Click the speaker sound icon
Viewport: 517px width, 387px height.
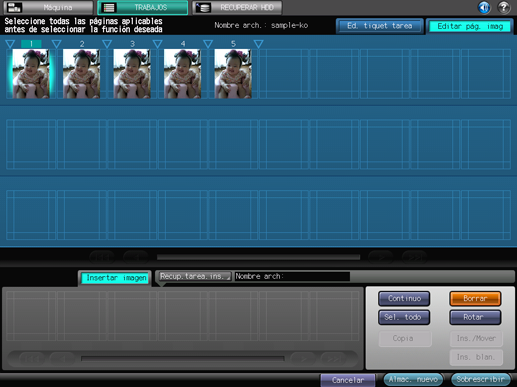(484, 7)
